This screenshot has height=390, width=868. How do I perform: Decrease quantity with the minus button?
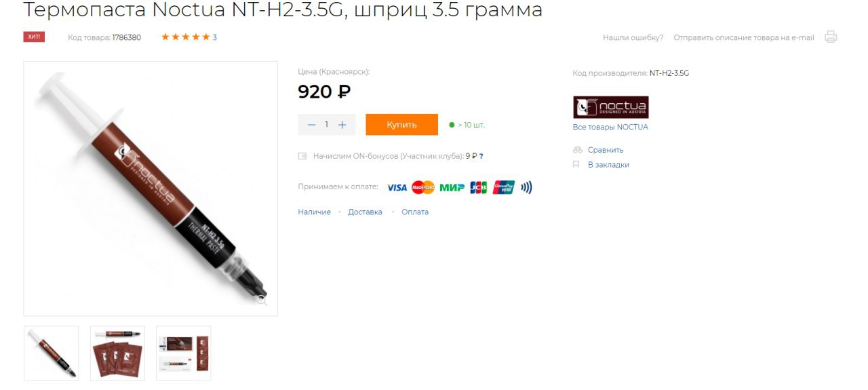click(311, 125)
